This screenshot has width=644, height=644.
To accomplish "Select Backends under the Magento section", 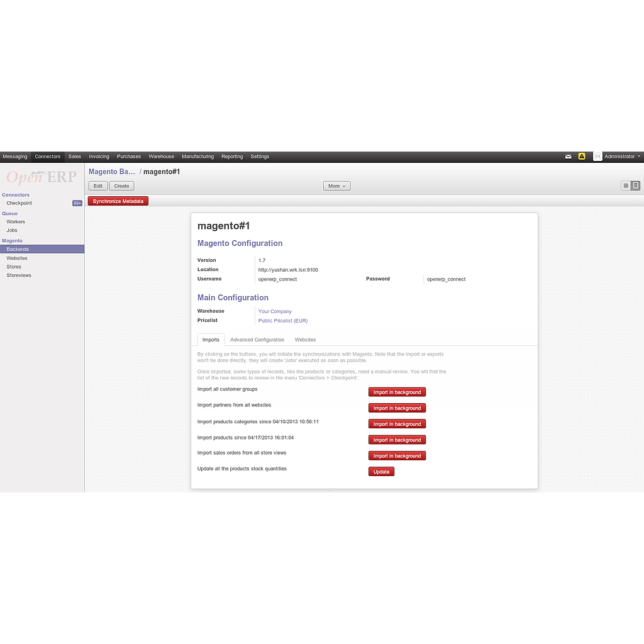I will pos(18,248).
